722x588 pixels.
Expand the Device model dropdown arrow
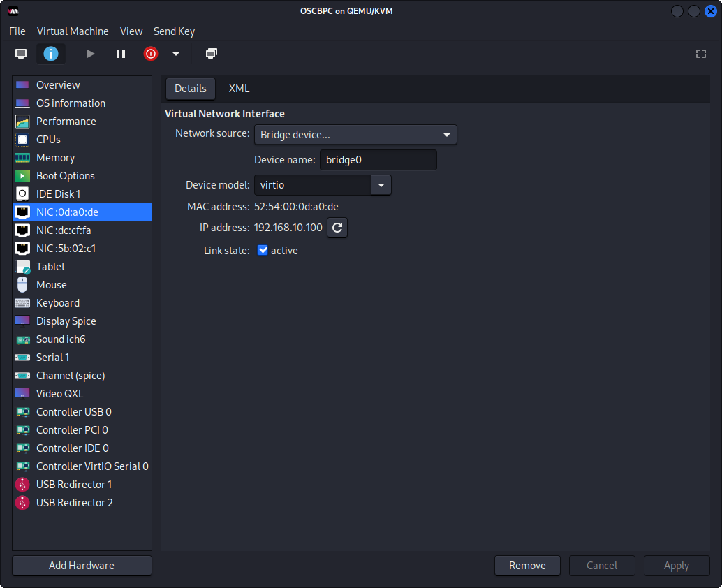click(381, 185)
